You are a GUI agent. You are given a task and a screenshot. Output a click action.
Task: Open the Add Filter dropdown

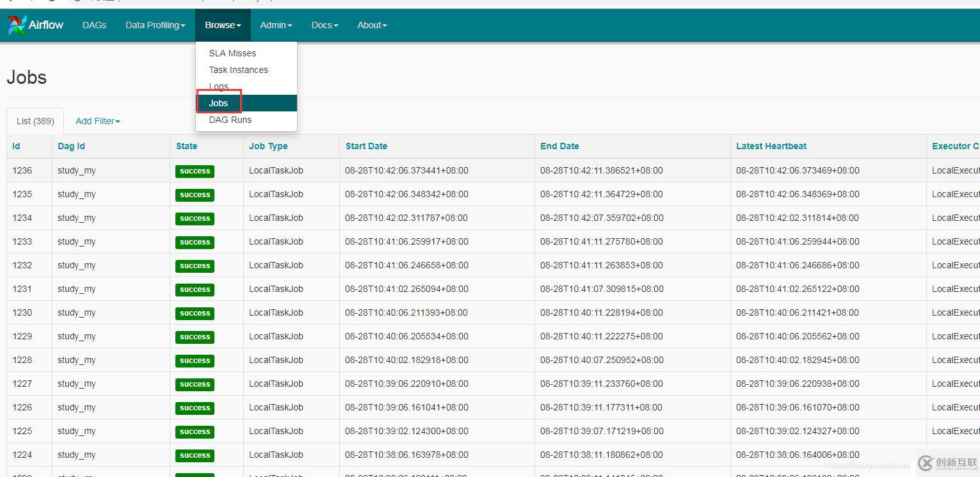(97, 121)
